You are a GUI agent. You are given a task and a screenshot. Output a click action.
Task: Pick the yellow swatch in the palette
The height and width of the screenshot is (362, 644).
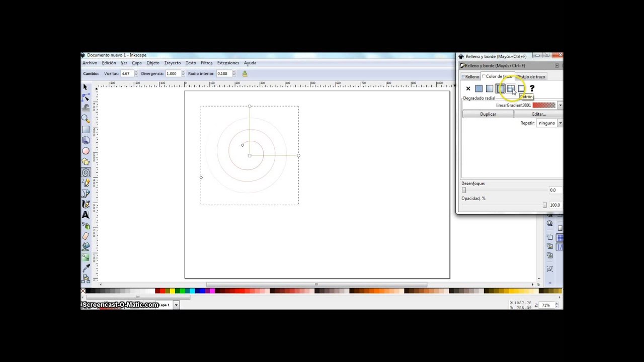coord(173,291)
